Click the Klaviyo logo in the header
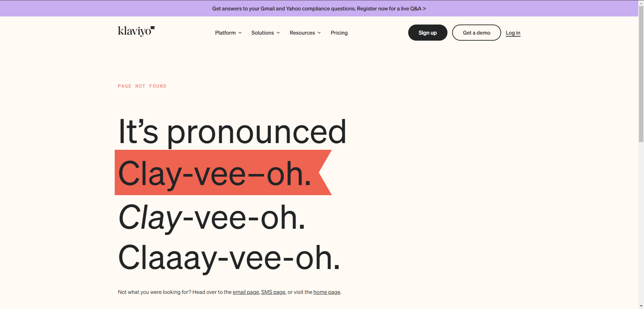The height and width of the screenshot is (309, 644). [x=136, y=31]
